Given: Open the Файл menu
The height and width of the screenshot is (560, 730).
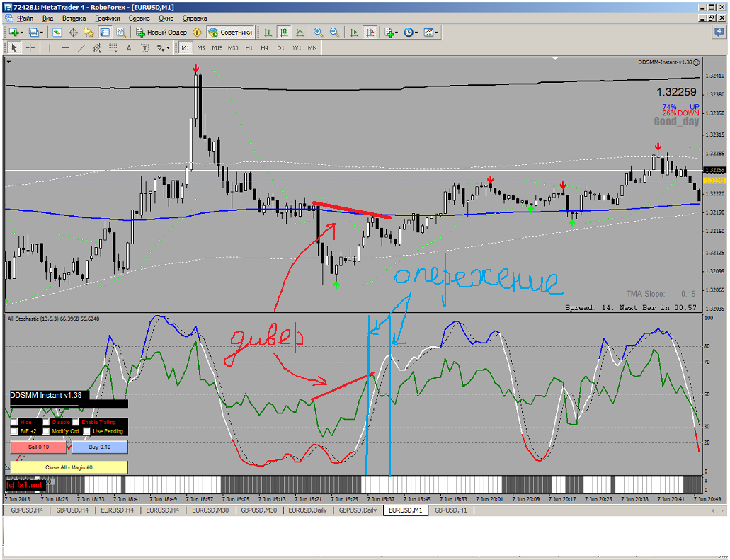Looking at the screenshot, I should (25, 18).
